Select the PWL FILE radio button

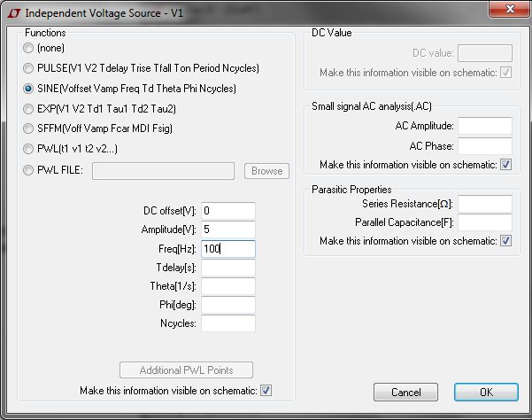28,170
